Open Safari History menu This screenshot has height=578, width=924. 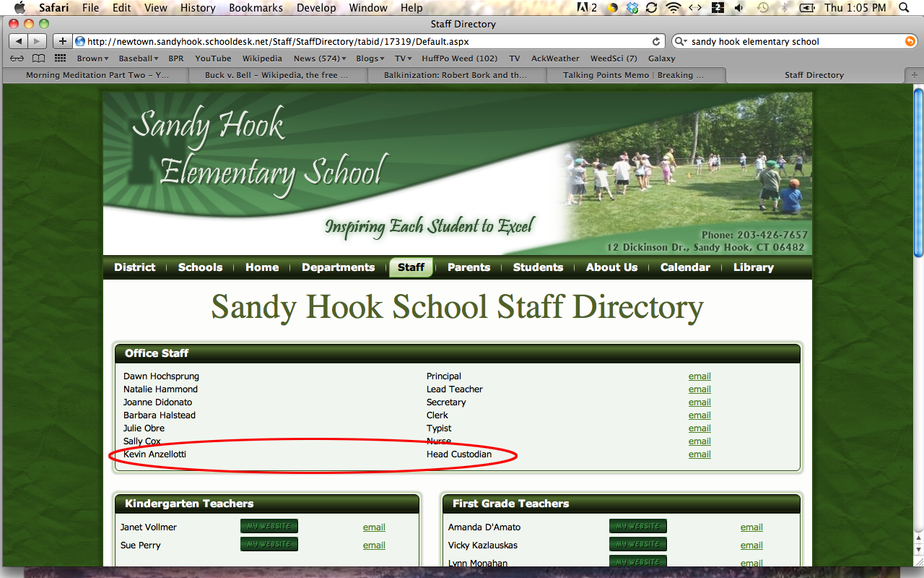point(198,8)
